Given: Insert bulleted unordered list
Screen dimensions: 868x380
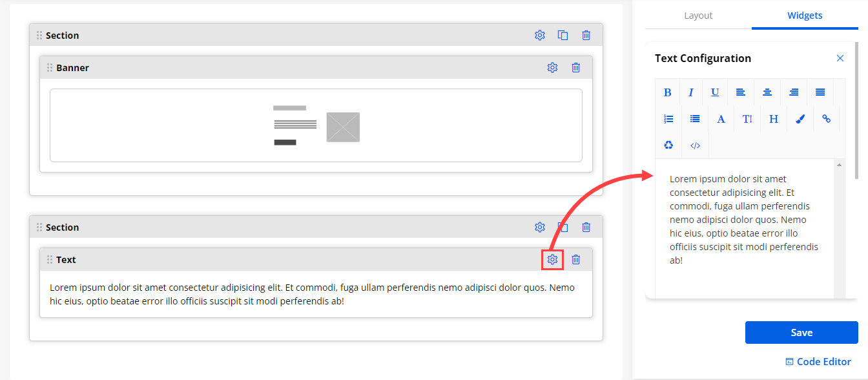Looking at the screenshot, I should pos(695,119).
